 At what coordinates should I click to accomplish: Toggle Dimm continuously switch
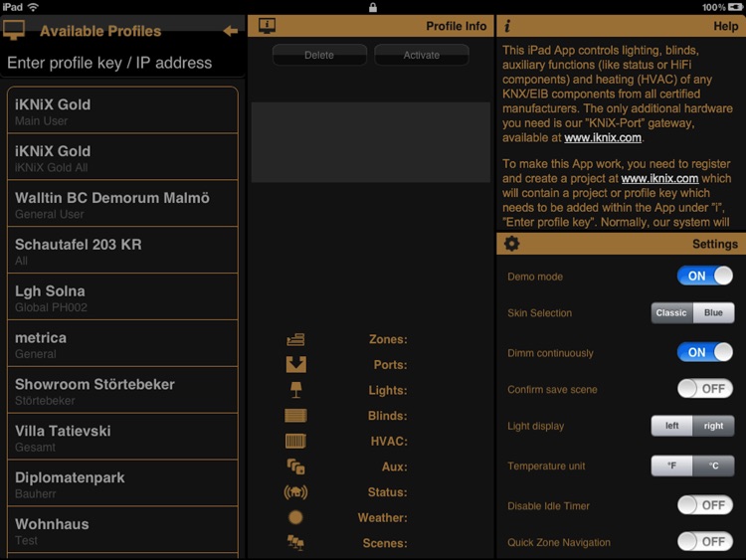[705, 352]
